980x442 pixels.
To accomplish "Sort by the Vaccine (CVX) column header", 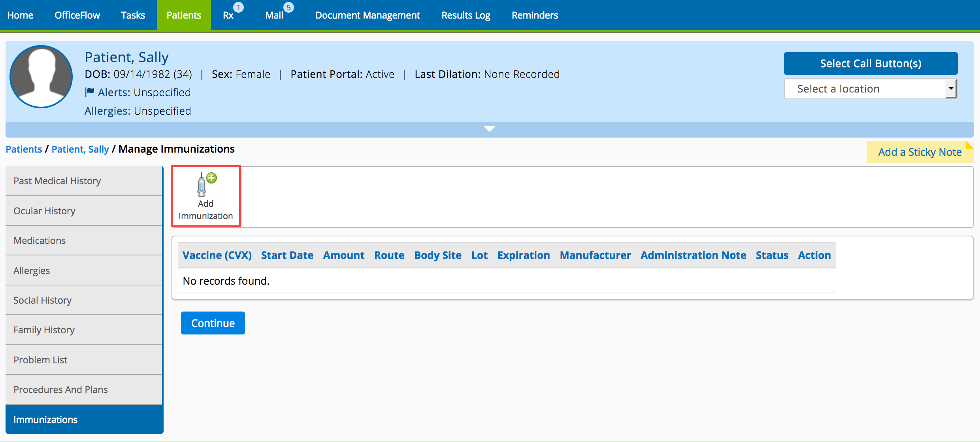I will click(x=217, y=255).
